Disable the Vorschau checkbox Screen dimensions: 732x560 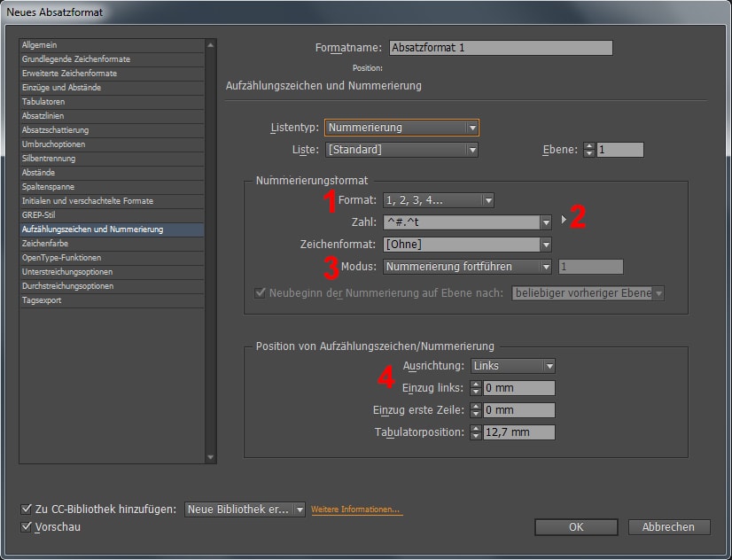[26, 527]
